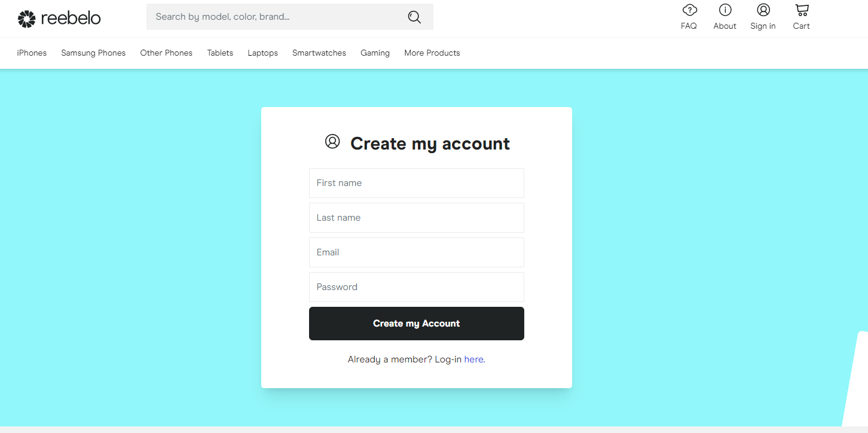Screen dimensions: 868x433
Task: Open FAQ using the question mark icon
Action: click(x=689, y=11)
